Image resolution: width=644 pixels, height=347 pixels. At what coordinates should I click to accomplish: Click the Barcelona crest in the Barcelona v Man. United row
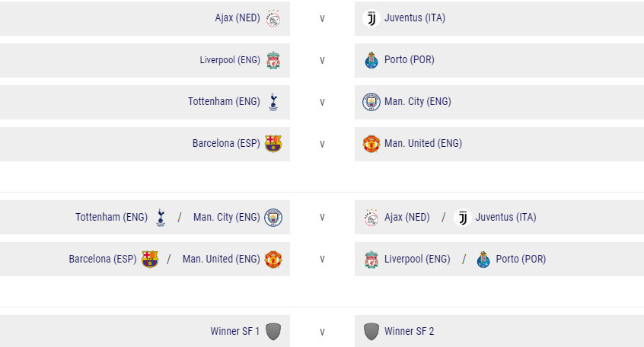tap(273, 144)
